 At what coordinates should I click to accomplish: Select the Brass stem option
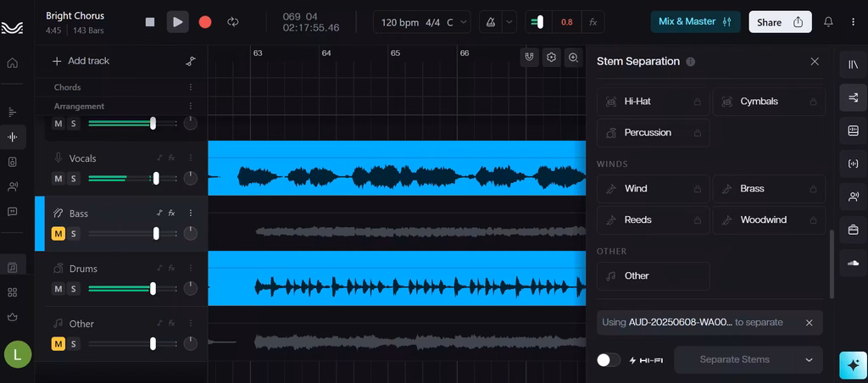(x=769, y=189)
